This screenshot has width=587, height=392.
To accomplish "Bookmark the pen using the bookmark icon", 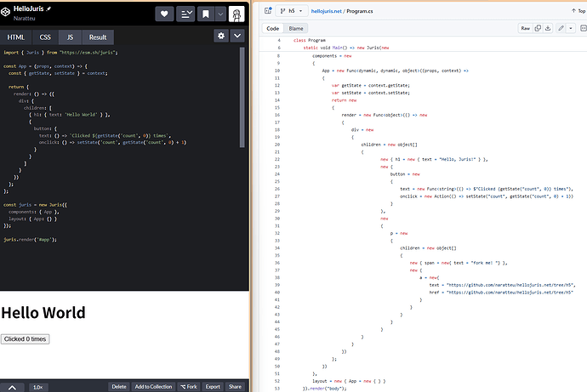I will 206,14.
